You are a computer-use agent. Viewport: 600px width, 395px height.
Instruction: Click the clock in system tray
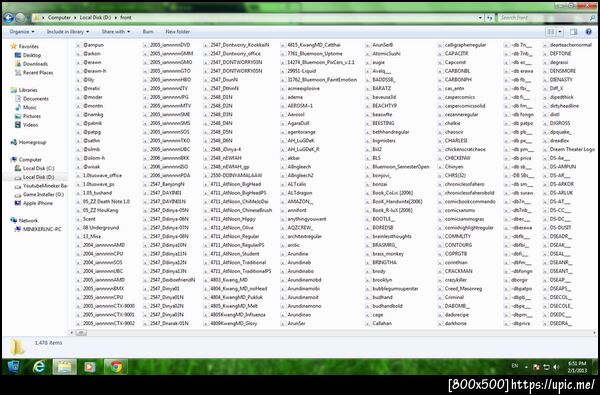577,367
